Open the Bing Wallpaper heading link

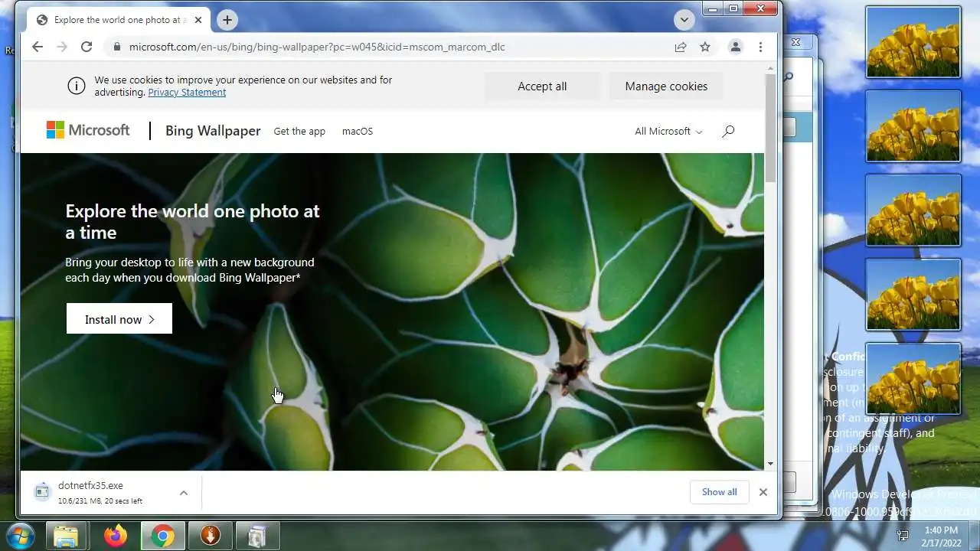tap(213, 131)
